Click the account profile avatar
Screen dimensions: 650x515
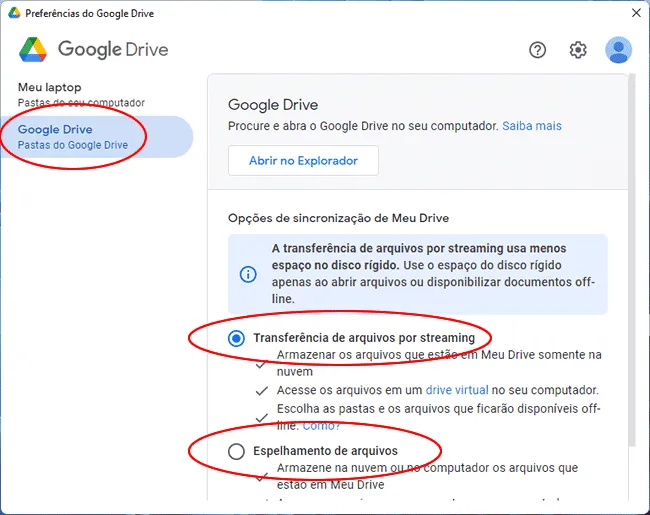(x=618, y=50)
